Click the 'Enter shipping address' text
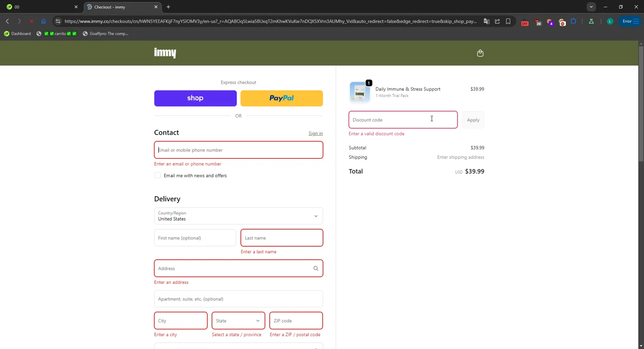Image resolution: width=644 pixels, height=349 pixels. pos(461,157)
